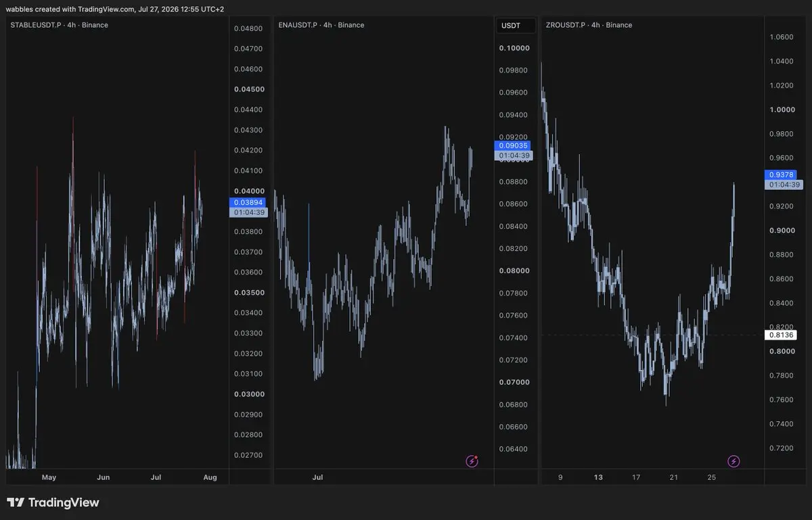Select the ENAUSDT.P 4h Binance title

coord(321,25)
